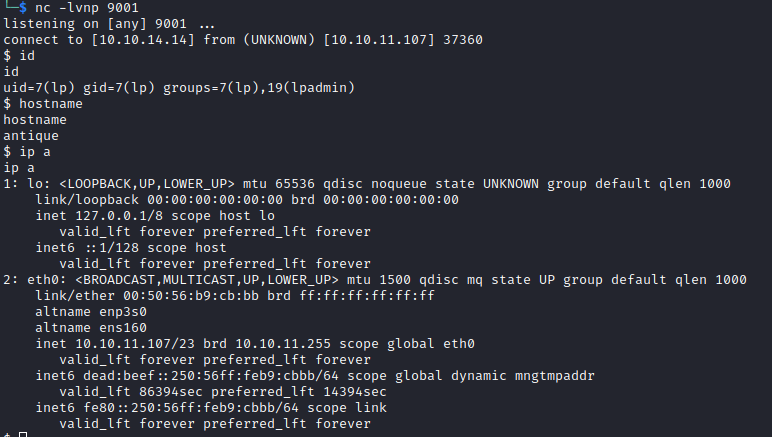Click the uid=7(lp) output text
This screenshot has width=772, height=437.
click(39, 88)
